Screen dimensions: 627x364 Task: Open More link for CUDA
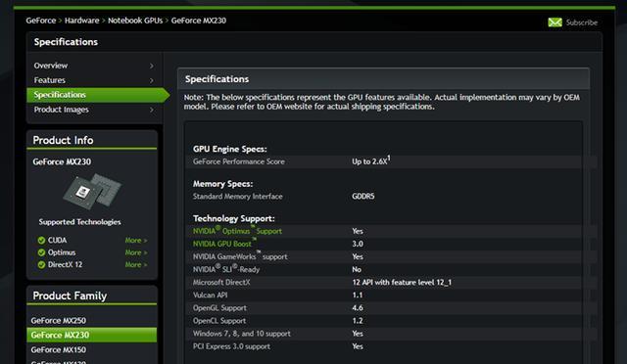(x=136, y=240)
